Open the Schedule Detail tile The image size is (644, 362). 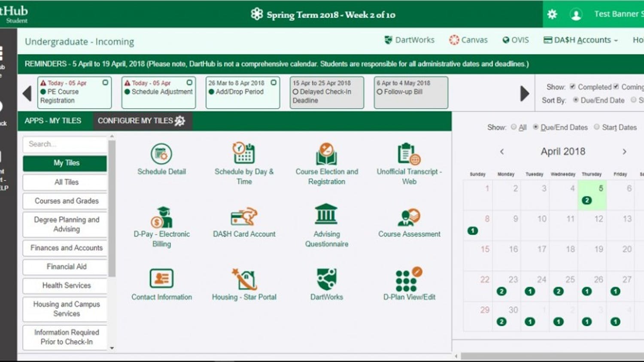point(161,159)
